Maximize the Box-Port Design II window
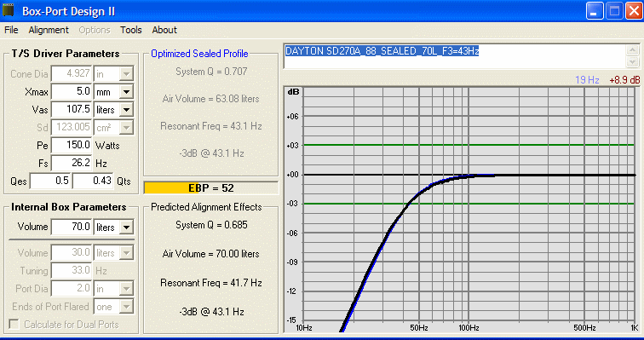This screenshot has height=340, width=644. 614,11
